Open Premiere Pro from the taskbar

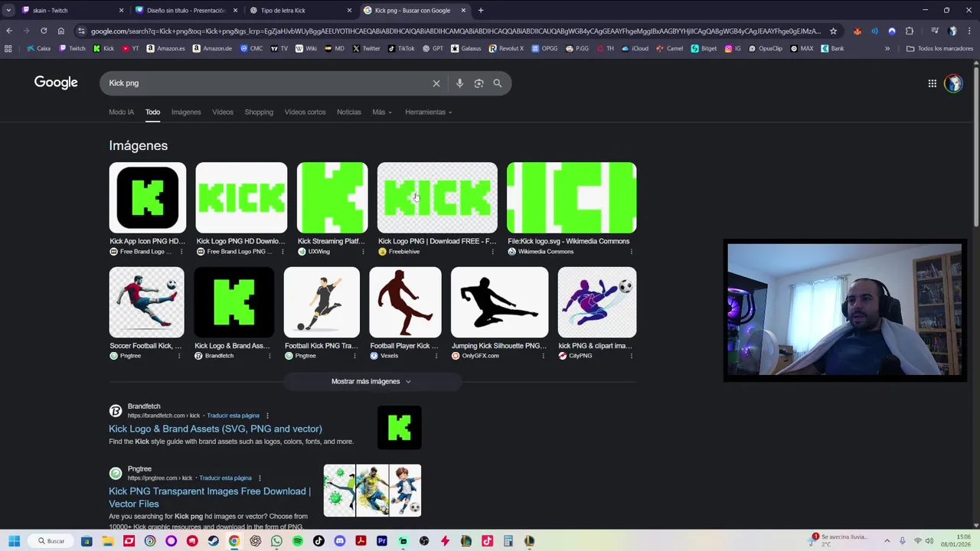pyautogui.click(x=381, y=541)
